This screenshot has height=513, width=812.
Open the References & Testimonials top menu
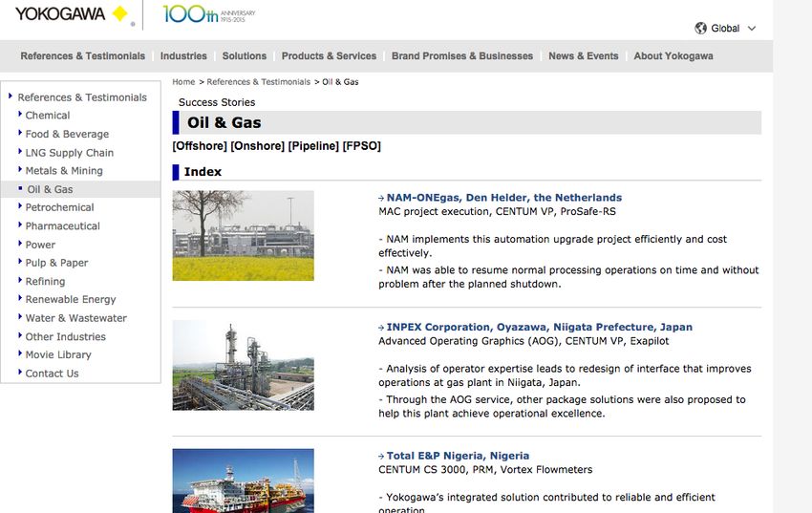(83, 56)
